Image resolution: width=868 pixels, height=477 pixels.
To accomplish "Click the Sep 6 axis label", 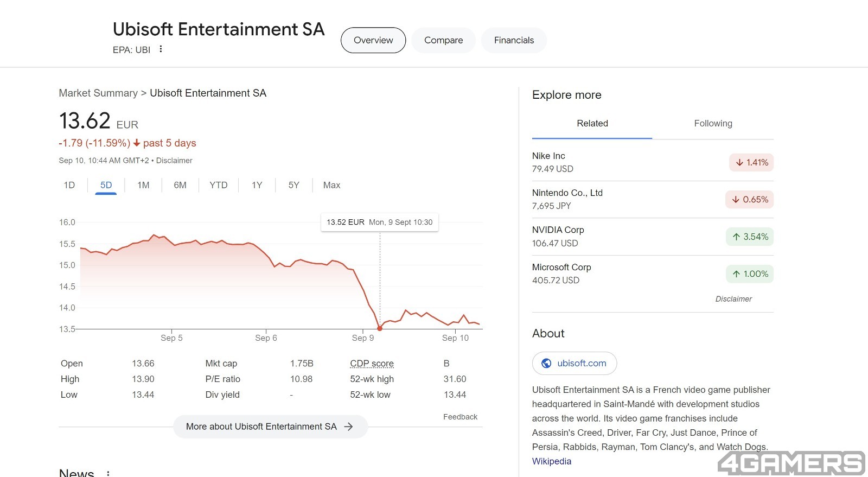I will coord(266,338).
